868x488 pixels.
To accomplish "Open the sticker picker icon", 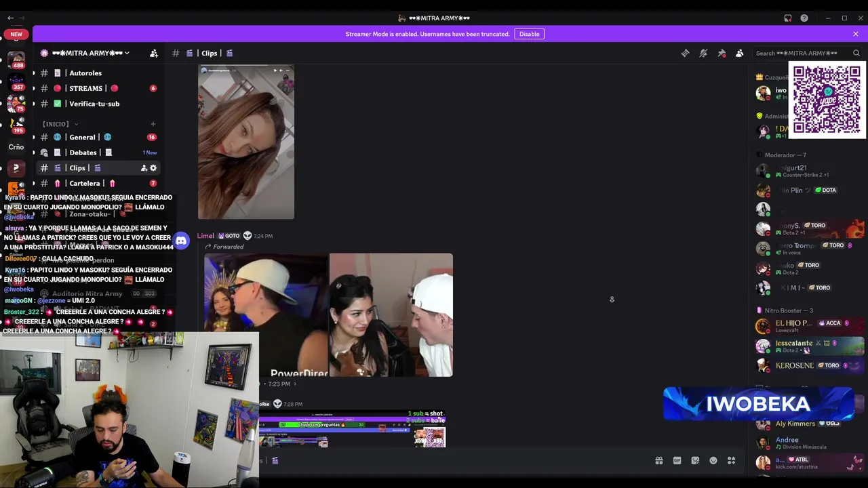I will coord(695,461).
